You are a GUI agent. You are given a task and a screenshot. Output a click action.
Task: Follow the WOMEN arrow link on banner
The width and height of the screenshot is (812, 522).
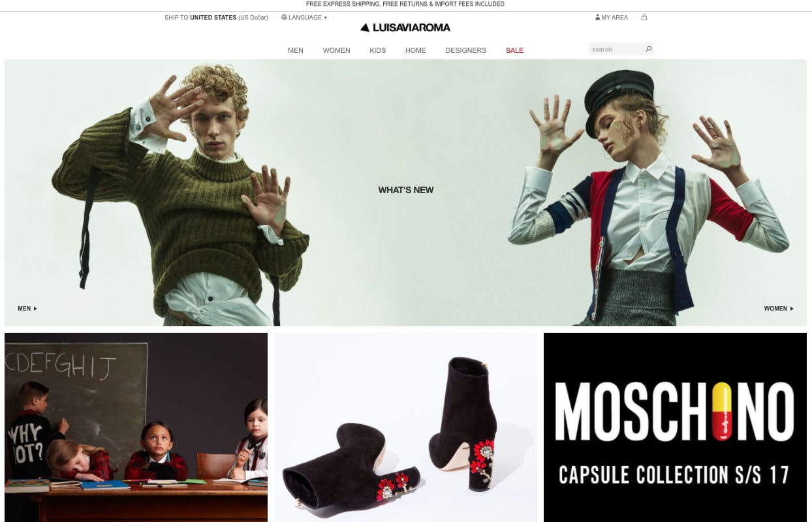click(779, 309)
